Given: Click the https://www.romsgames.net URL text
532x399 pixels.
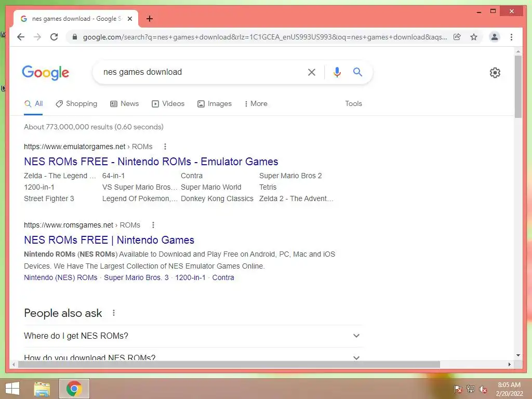Looking at the screenshot, I should pos(68,225).
